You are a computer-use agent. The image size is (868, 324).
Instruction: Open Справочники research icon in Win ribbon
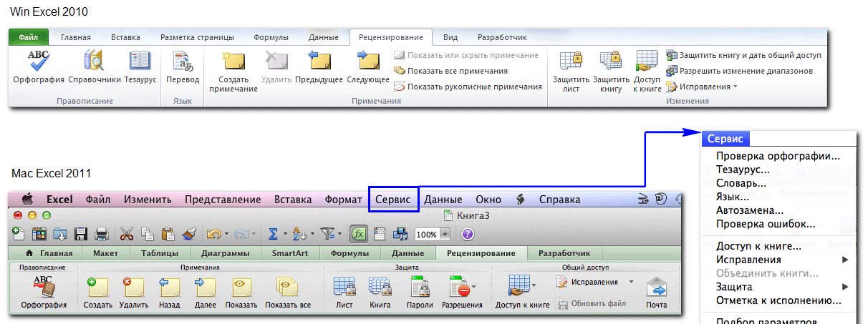tap(94, 61)
